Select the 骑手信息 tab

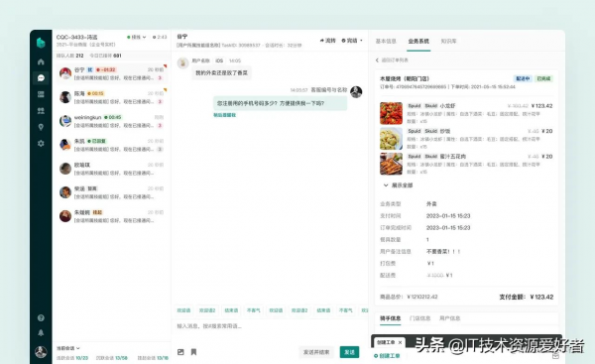tap(390, 318)
